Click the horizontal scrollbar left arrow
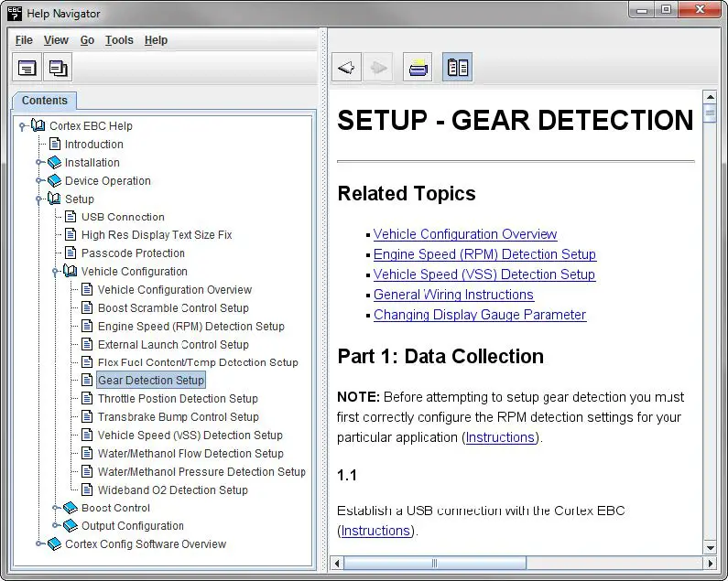Screen dimensions: 728x581 point(337,564)
